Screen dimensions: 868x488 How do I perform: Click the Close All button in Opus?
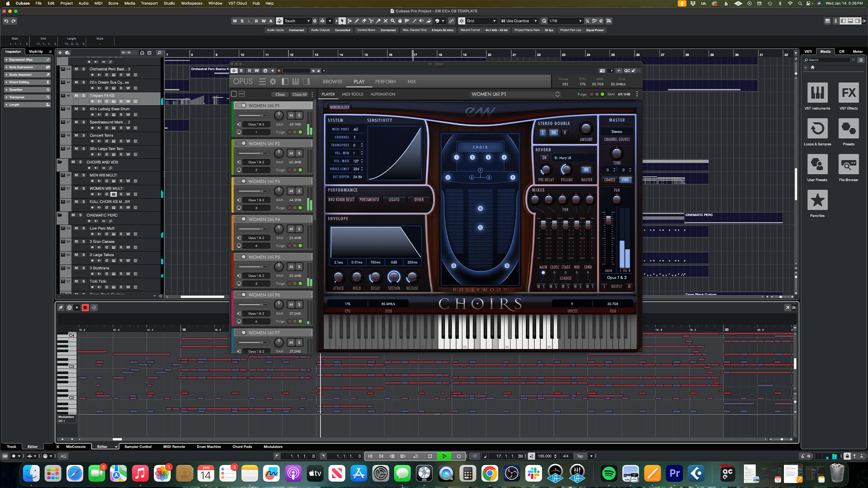click(x=299, y=94)
